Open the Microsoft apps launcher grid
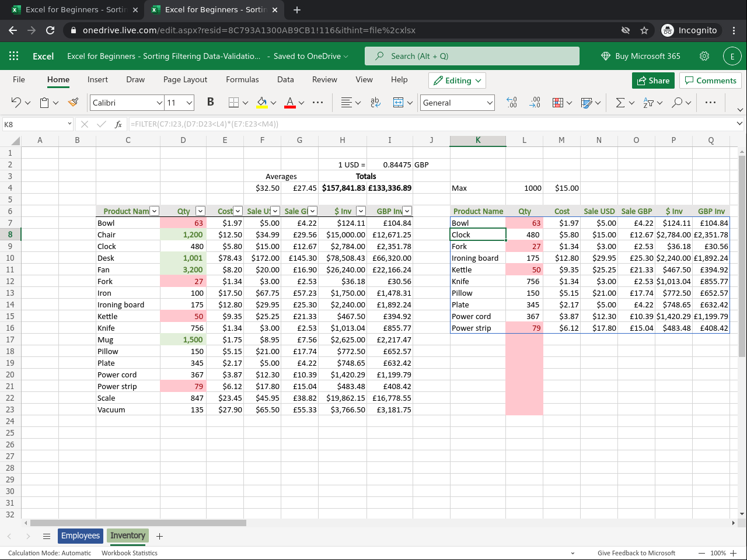 pos(14,56)
